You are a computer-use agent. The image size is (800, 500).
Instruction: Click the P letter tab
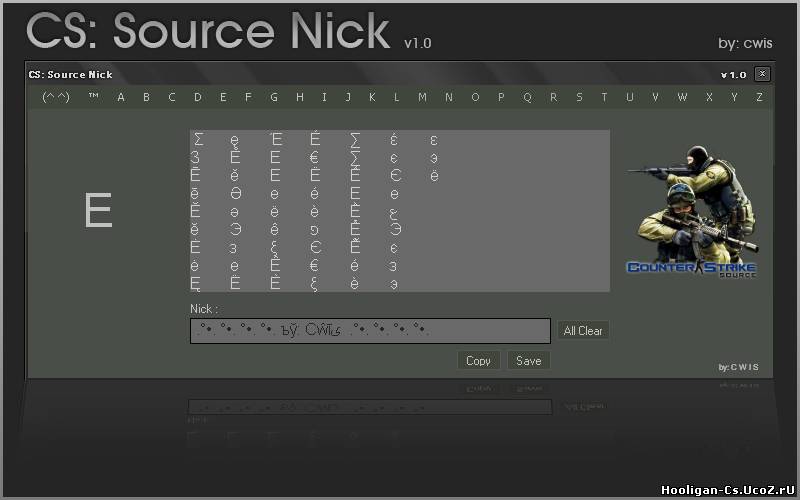[x=501, y=97]
